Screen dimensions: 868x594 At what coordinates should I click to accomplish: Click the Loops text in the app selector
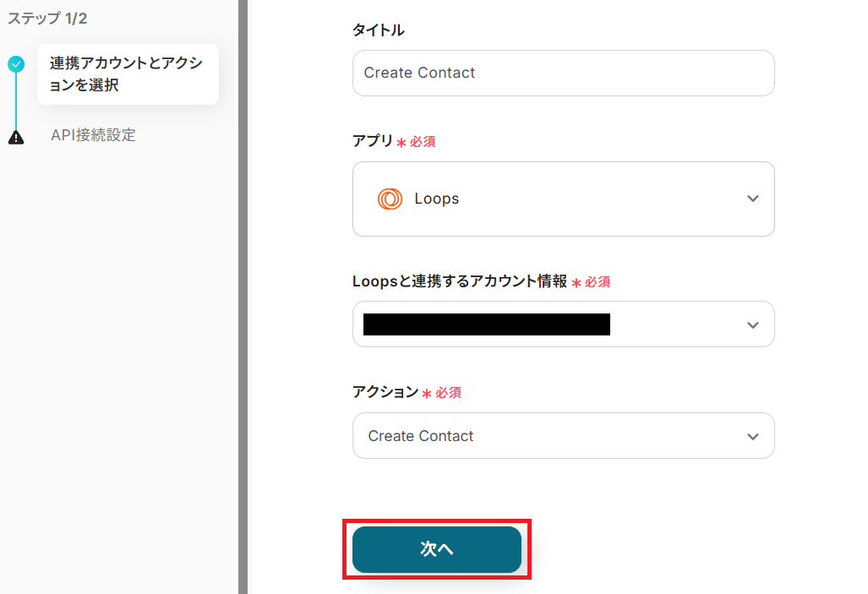tap(436, 199)
